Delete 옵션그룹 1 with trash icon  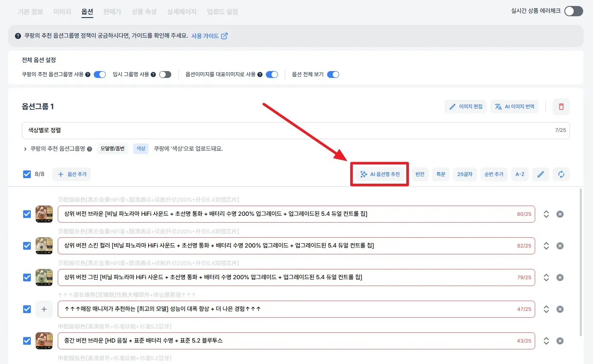point(561,107)
